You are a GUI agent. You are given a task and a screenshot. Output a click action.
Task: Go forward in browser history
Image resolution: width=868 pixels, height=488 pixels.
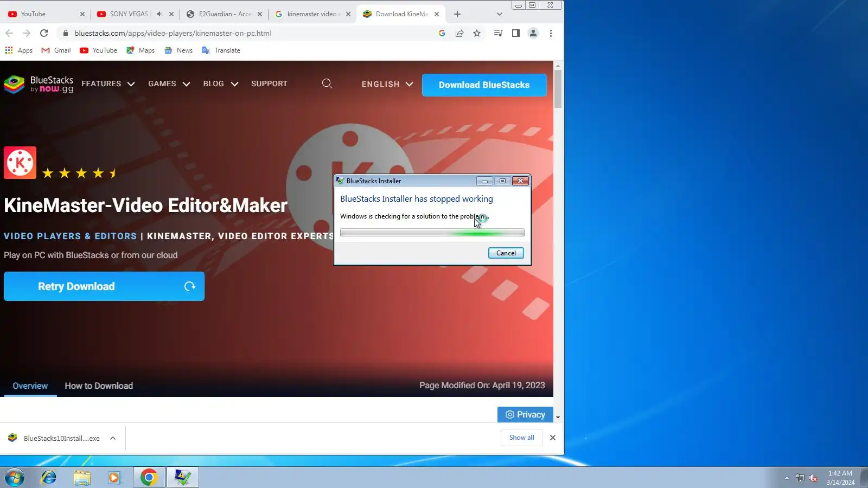click(27, 33)
